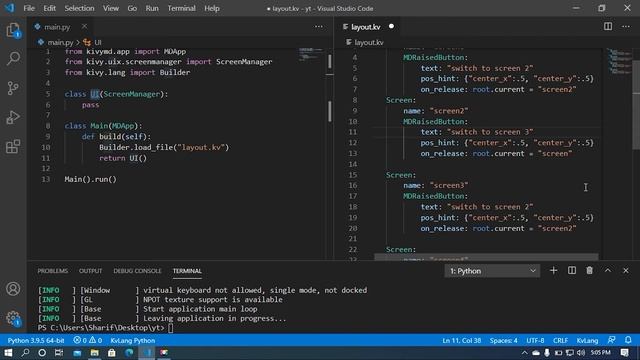Create a new terminal with plus icon
Screen dimensions: 640x360
pyautogui.click(x=553, y=271)
